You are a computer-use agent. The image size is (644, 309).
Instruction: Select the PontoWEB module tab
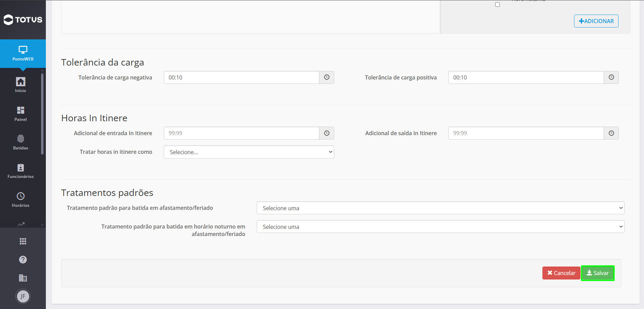tap(23, 54)
